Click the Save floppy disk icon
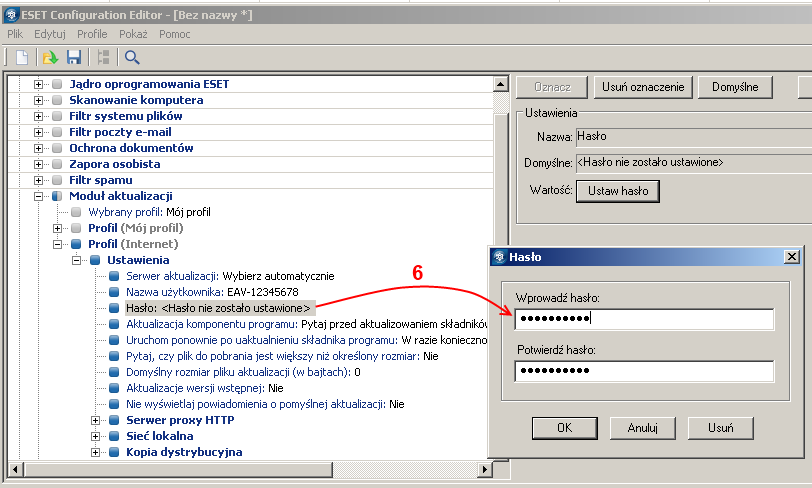The image size is (812, 488). tap(73, 57)
